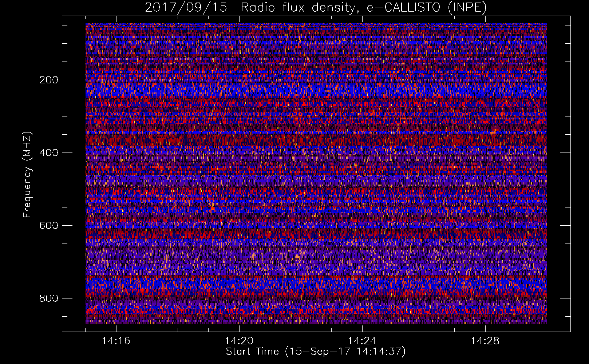Click the 800 frequency tick label
This screenshot has height=364, width=589.
49,298
